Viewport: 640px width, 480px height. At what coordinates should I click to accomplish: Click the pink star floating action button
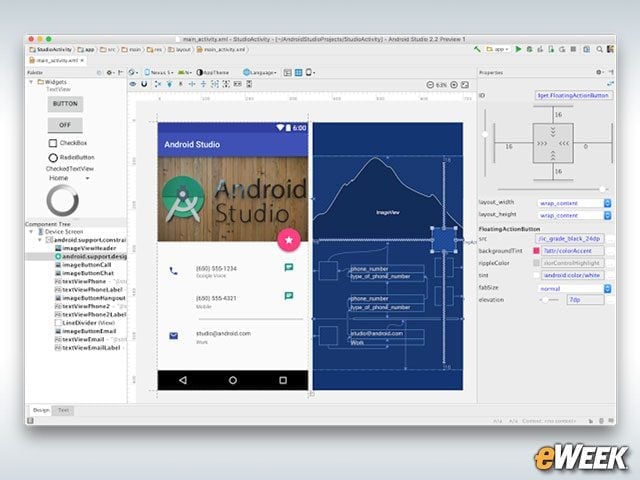coord(289,240)
